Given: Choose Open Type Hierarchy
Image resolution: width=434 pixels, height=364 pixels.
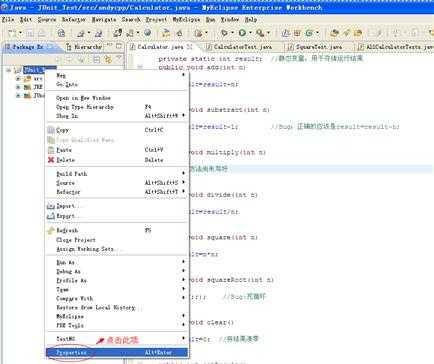Looking at the screenshot, I should pyautogui.click(x=117, y=107).
